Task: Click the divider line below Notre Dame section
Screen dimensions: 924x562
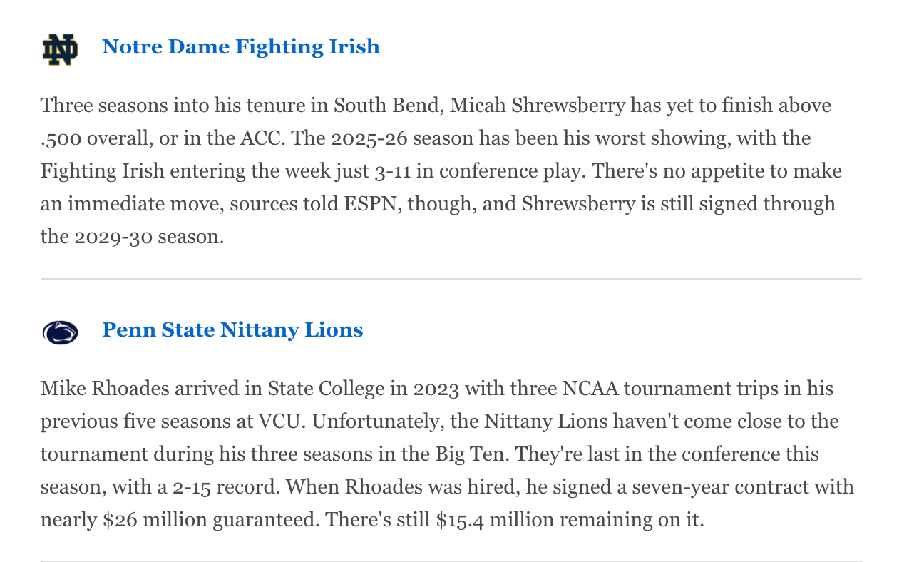Action: pos(451,279)
